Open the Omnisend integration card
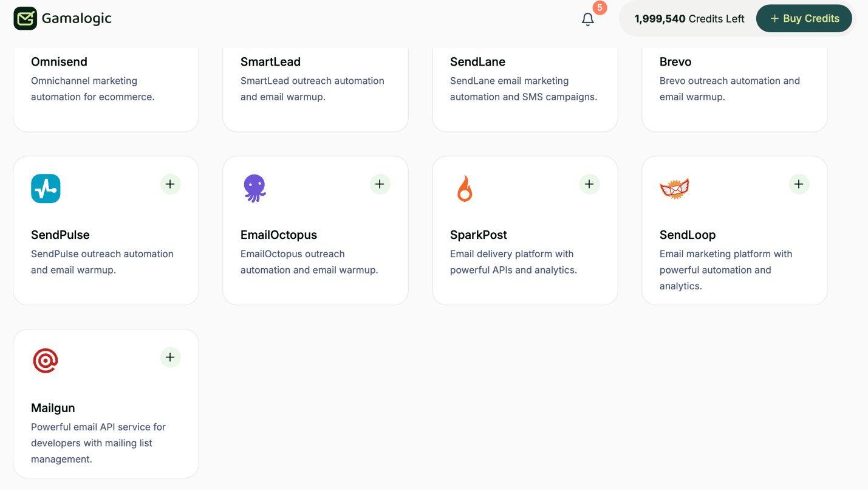This screenshot has height=490, width=868. click(x=106, y=85)
